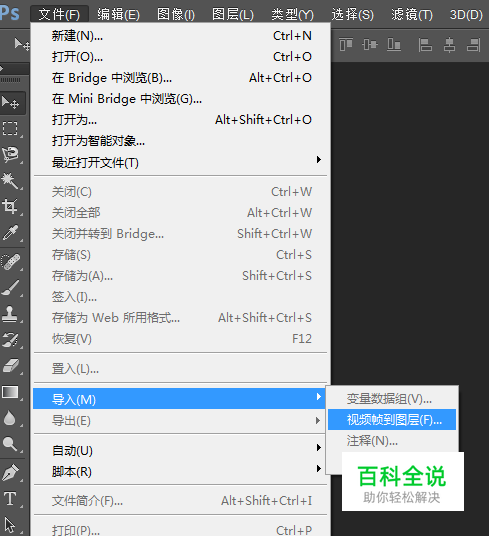Click align top edges icon

click(345, 45)
